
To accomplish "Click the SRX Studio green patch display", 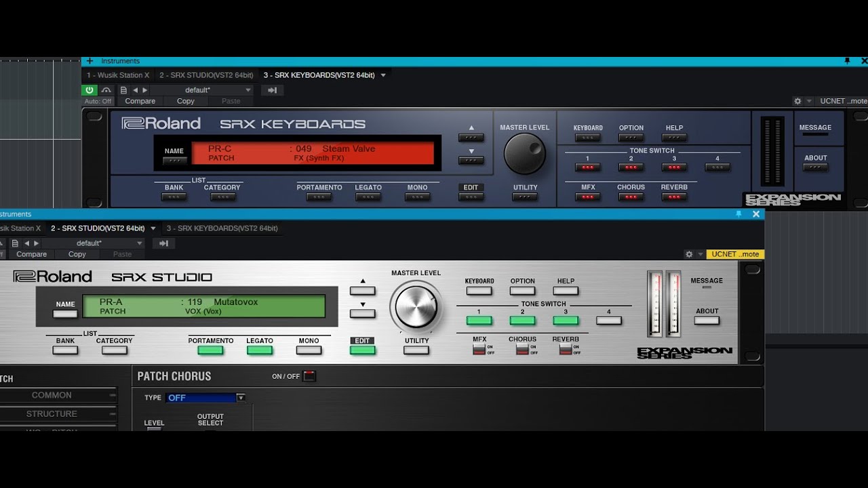I will [203, 306].
